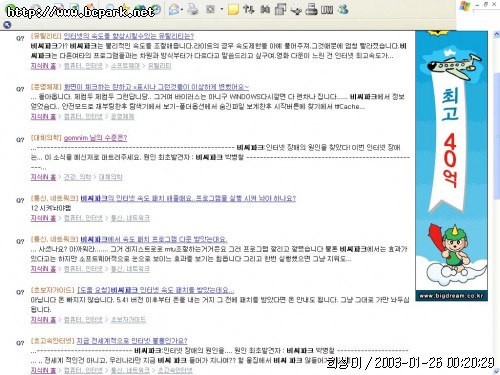Click the up-down arrows toolbar icon
This screenshot has width=500, height=375.
pos(248,9)
